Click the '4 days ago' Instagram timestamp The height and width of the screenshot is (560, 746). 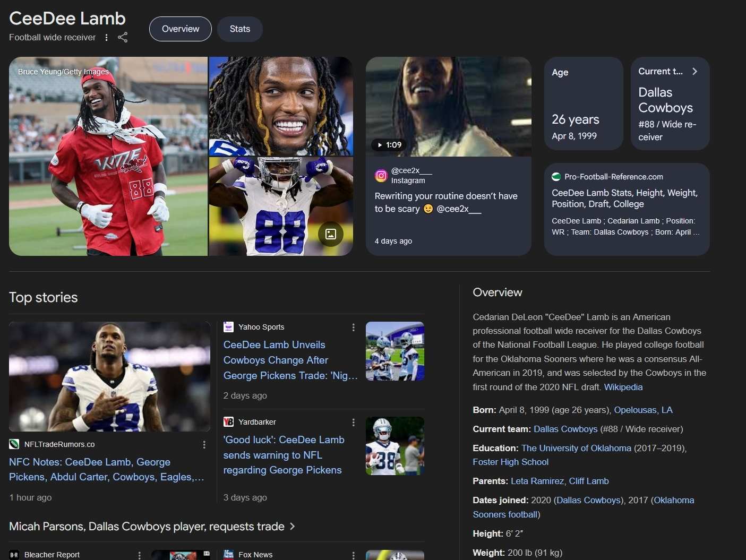click(x=393, y=241)
